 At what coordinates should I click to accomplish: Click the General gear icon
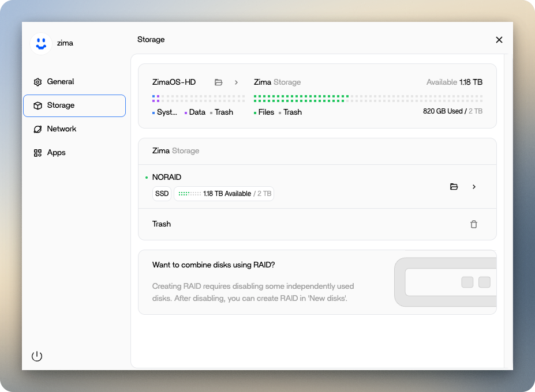(38, 82)
